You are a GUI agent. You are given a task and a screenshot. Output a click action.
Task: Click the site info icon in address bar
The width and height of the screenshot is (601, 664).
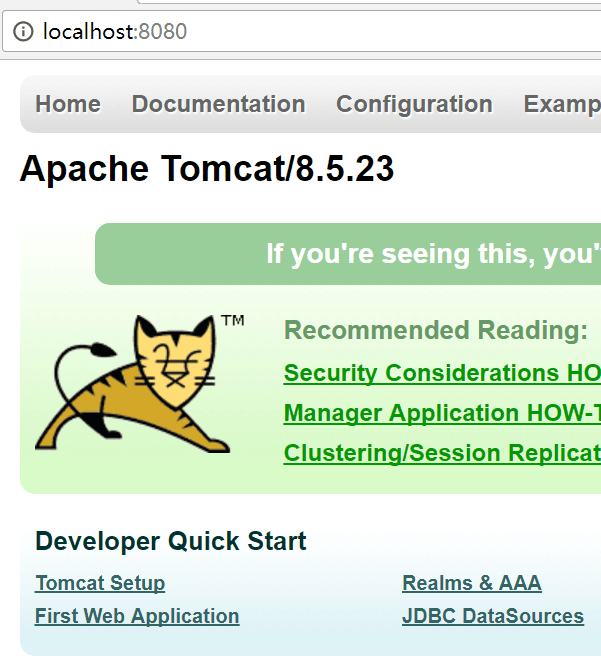[x=23, y=32]
